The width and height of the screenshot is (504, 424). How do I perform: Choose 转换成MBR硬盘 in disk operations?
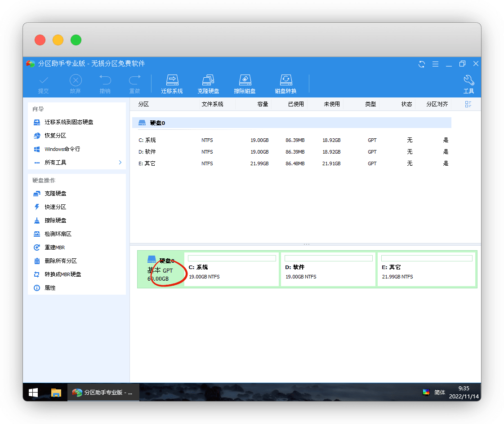(x=62, y=274)
